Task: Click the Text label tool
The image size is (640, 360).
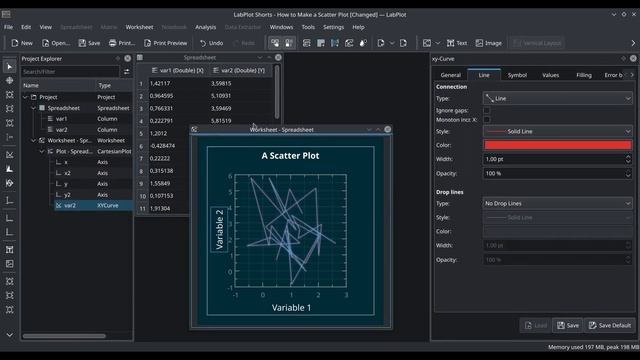Action: tap(457, 43)
